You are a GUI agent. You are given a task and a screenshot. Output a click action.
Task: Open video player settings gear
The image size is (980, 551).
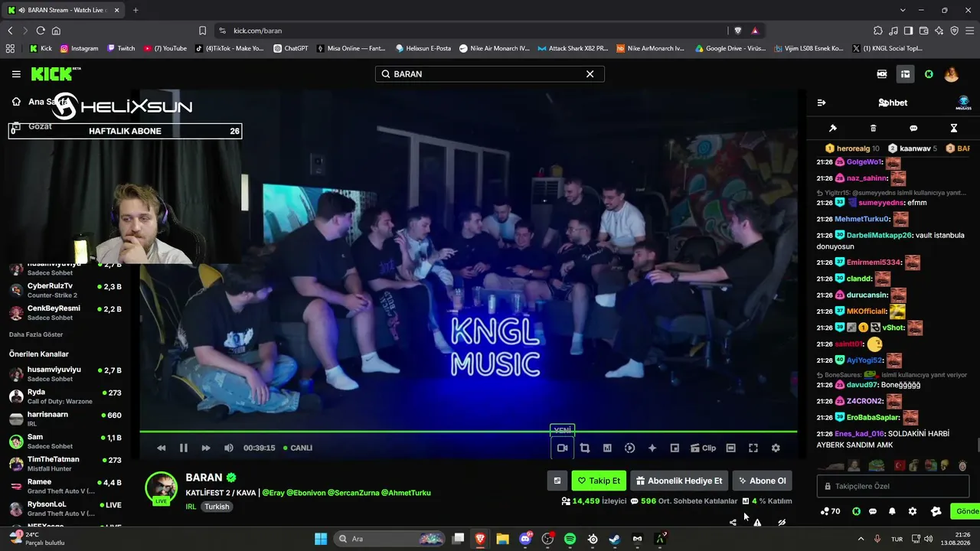click(x=776, y=448)
